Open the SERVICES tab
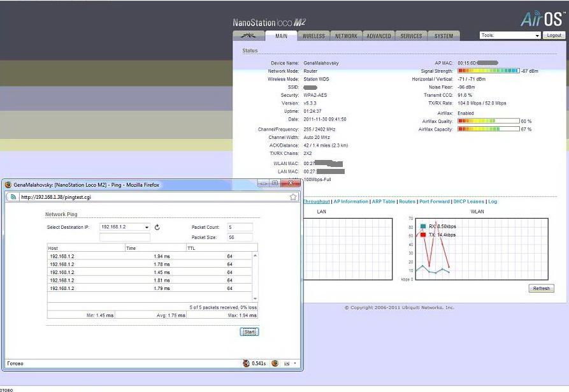This screenshot has height=392, width=569. point(411,36)
